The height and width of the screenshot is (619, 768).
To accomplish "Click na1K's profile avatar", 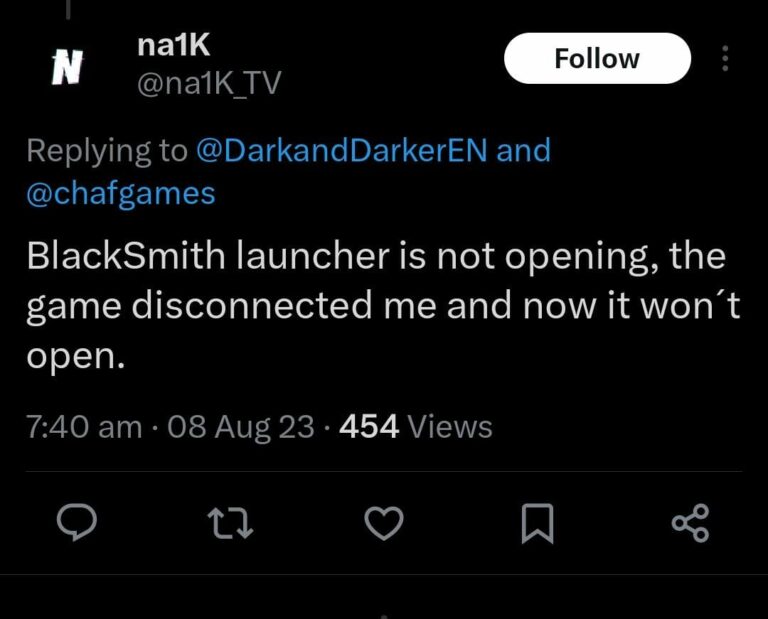I will 66,69.
